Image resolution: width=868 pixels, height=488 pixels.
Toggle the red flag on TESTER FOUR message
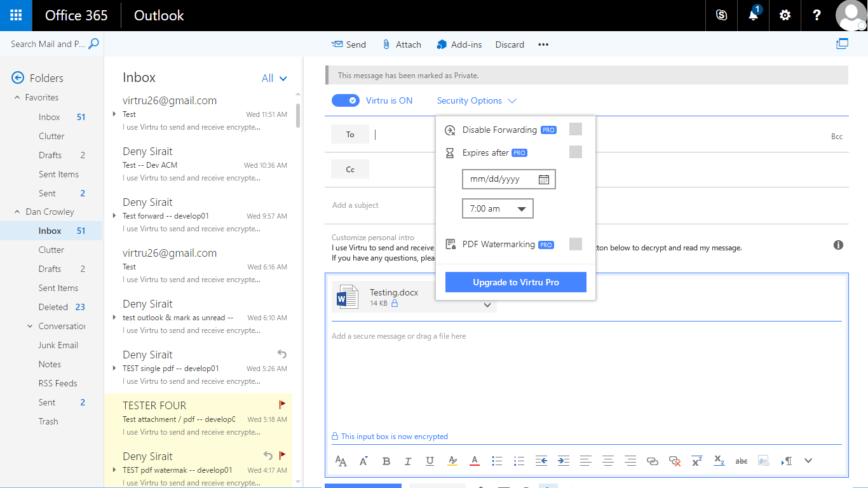pyautogui.click(x=283, y=404)
